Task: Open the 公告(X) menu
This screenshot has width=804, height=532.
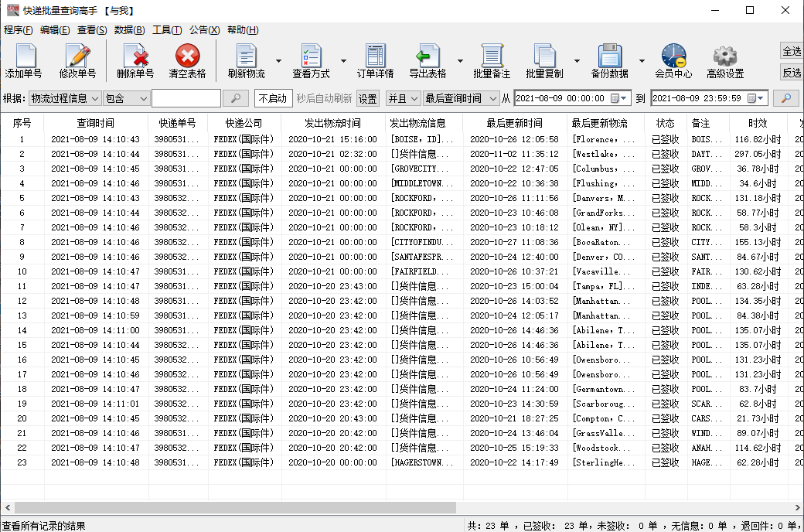Action: click(204, 29)
